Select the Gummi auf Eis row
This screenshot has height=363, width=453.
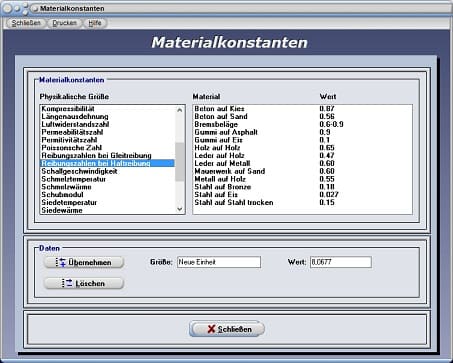pyautogui.click(x=302, y=140)
